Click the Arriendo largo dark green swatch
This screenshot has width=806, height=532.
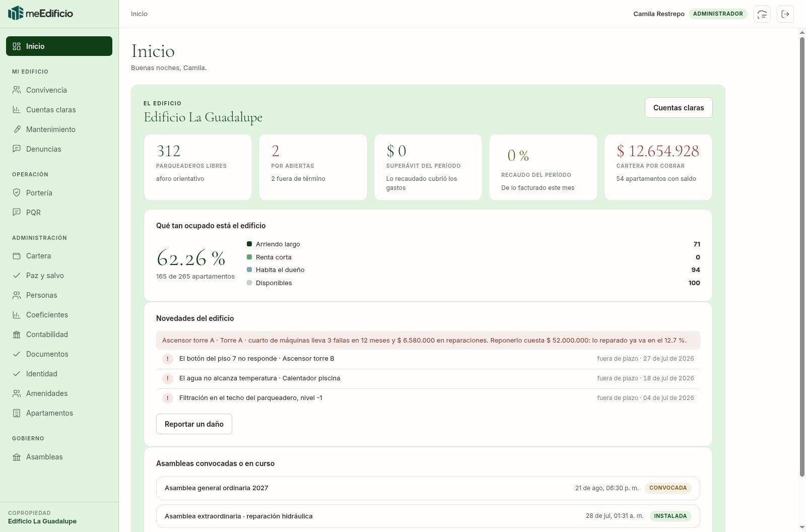tap(249, 244)
